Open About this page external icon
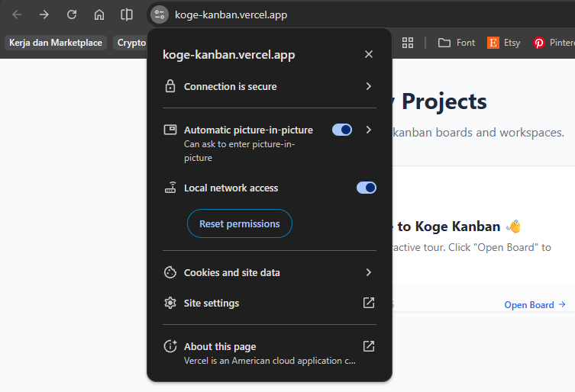The height and width of the screenshot is (392, 575). point(368,346)
